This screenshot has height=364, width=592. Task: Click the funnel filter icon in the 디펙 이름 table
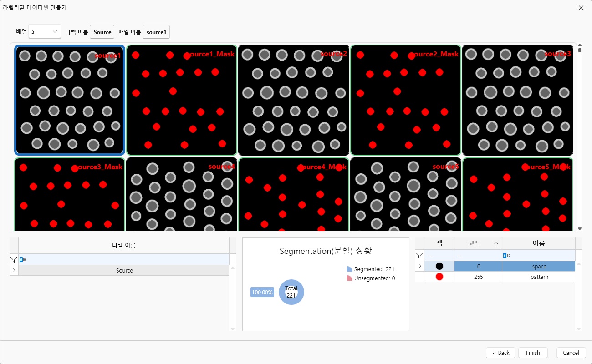click(13, 259)
